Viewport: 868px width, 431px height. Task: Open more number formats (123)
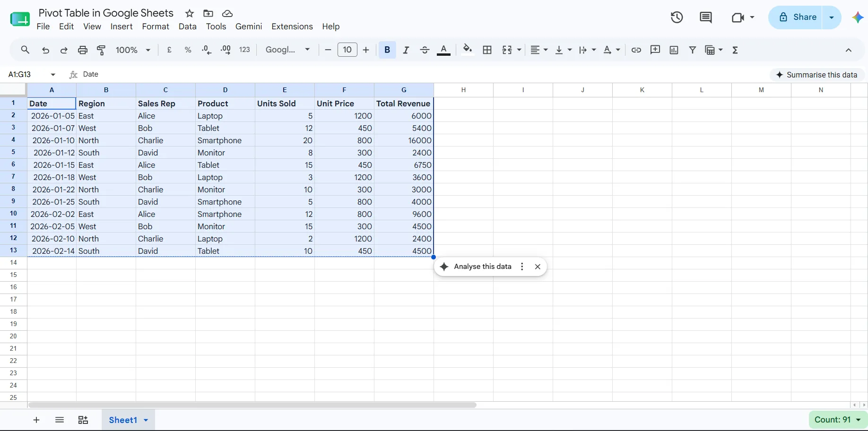pyautogui.click(x=244, y=50)
